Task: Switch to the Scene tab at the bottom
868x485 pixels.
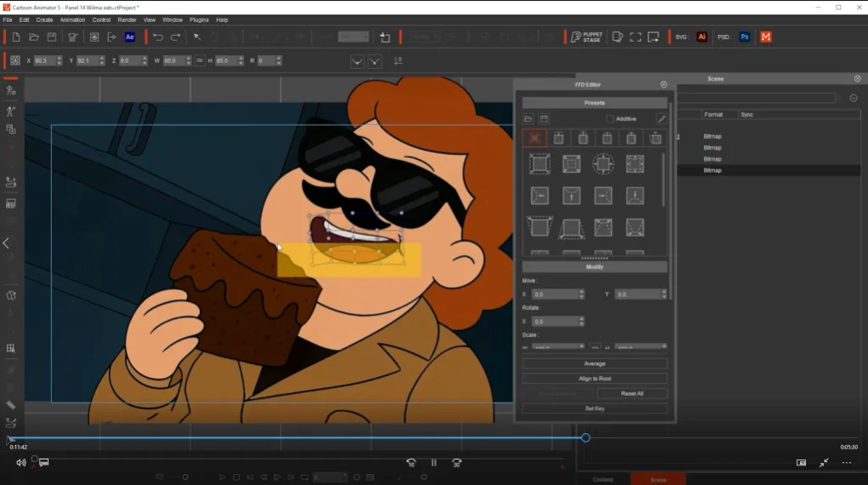Action: pyautogui.click(x=658, y=479)
